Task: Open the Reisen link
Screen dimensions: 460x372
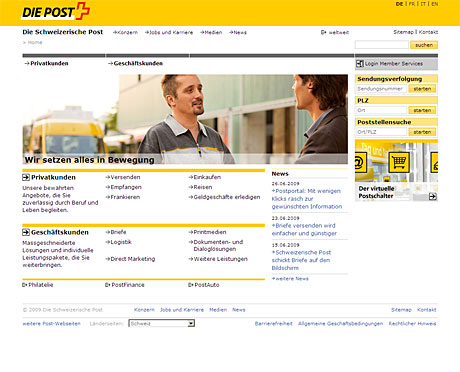Action: pyautogui.click(x=200, y=187)
